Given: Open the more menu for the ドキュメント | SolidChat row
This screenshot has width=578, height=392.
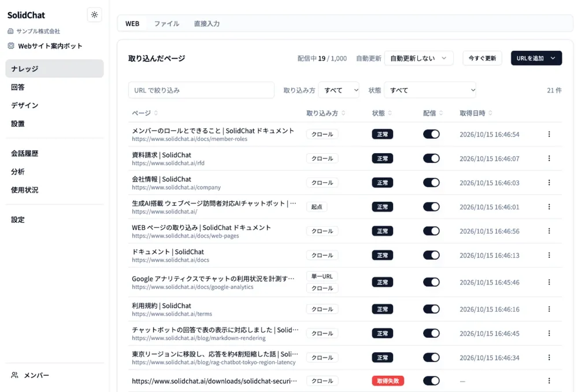Looking at the screenshot, I should [x=549, y=255].
